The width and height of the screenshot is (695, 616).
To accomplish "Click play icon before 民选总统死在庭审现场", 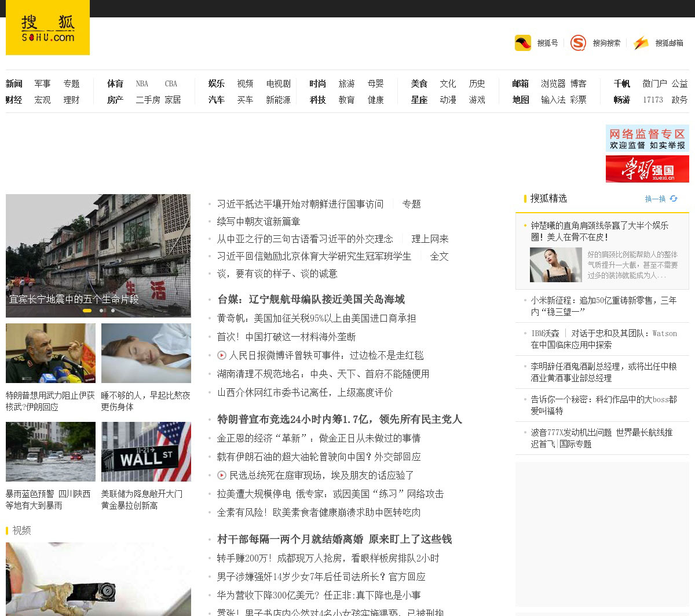I will coord(222,475).
